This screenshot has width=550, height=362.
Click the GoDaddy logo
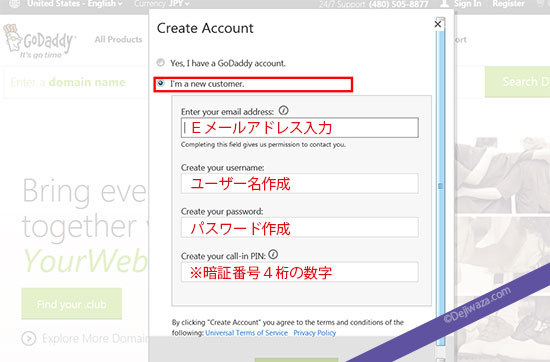coord(39,41)
